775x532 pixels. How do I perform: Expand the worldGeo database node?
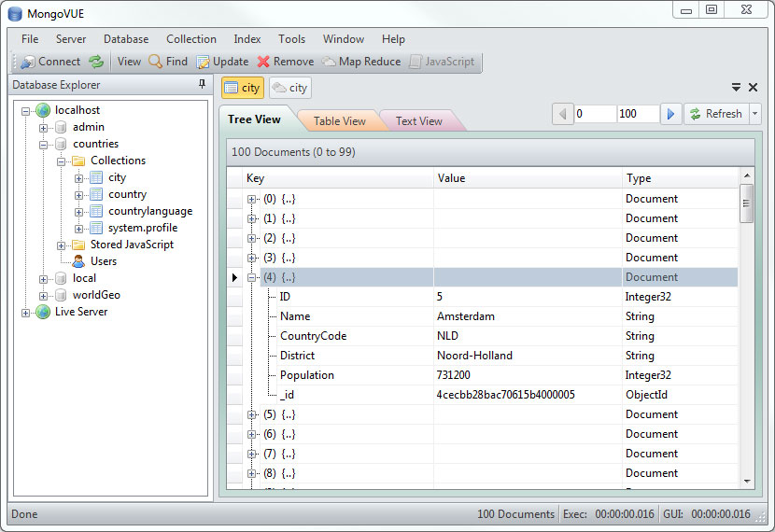point(44,295)
